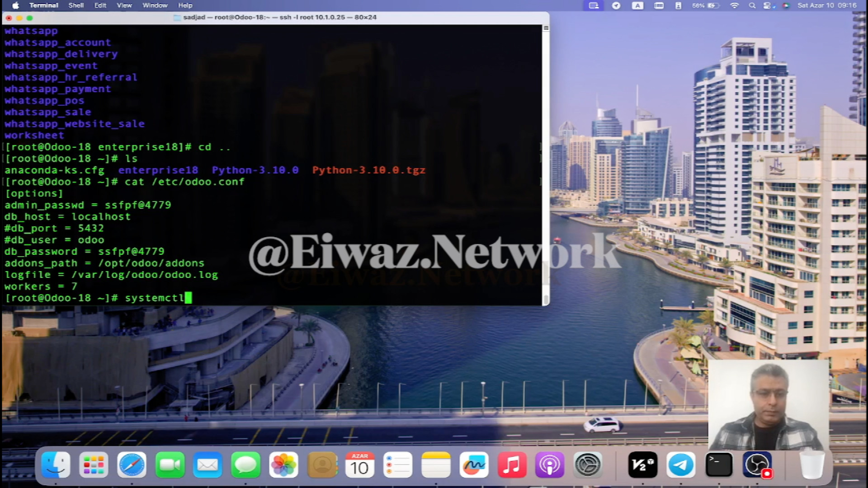Viewport: 868px width, 488px height.
Task: Open the Shell menu
Action: coord(76,5)
